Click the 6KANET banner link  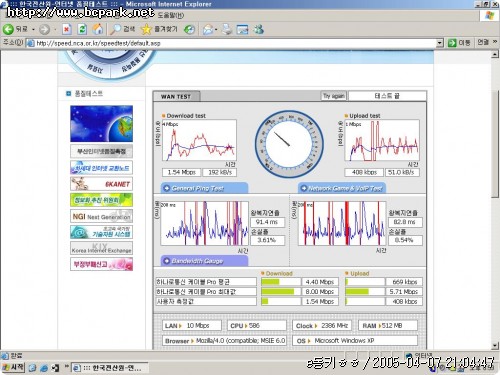click(101, 184)
